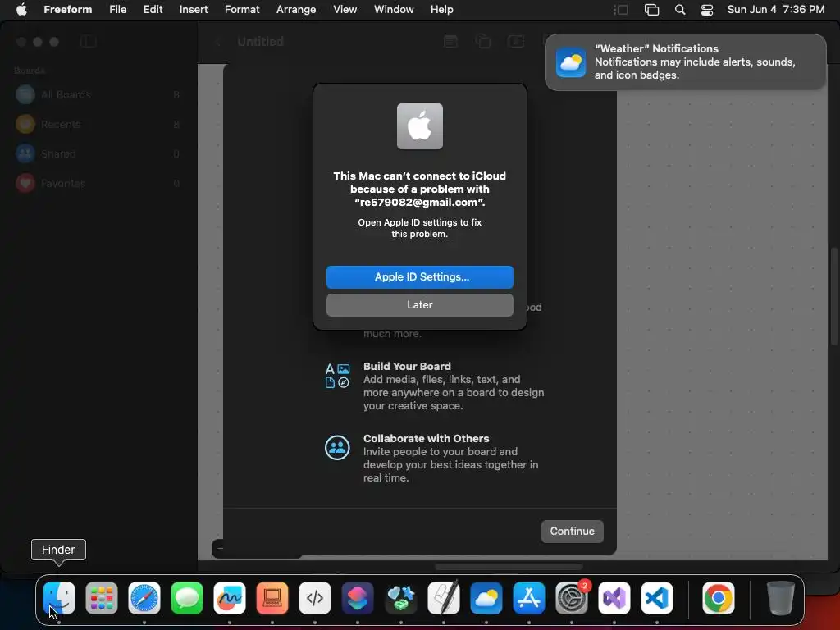Click the Collaborate with Others people icon
This screenshot has width=840, height=630.
[x=337, y=447]
